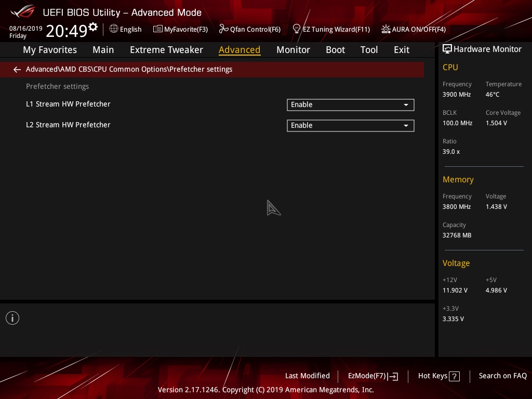Click Prefetcher settings heading
Image resolution: width=532 pixels, height=399 pixels.
pyautogui.click(x=57, y=87)
